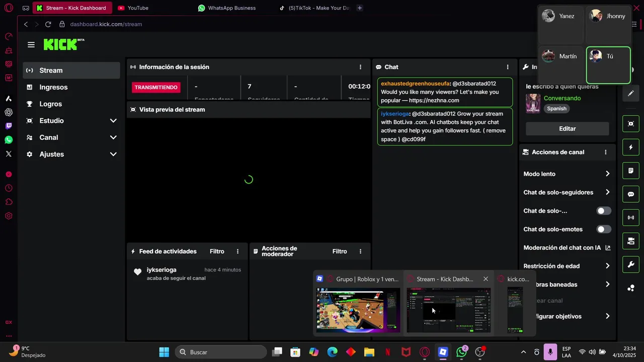The height and width of the screenshot is (362, 644).
Task: Toggle Chat de solo-... switch
Action: (604, 211)
